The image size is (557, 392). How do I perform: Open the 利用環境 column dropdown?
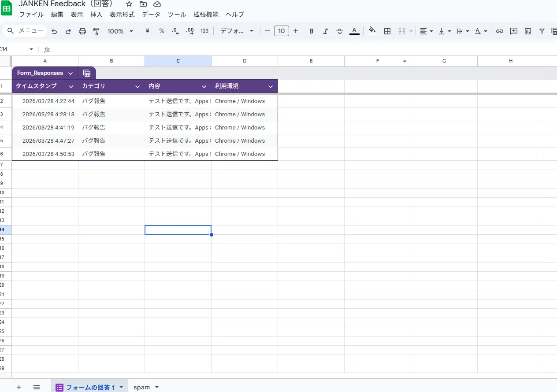pyautogui.click(x=271, y=86)
